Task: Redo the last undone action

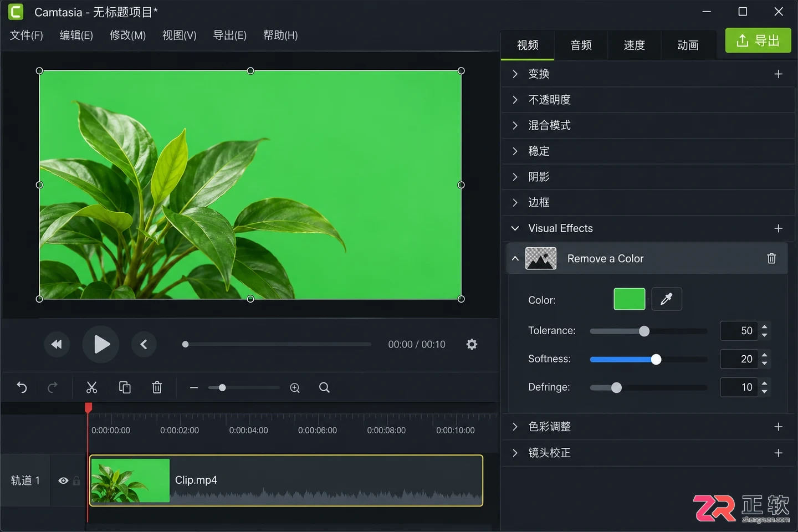Action: tap(53, 387)
